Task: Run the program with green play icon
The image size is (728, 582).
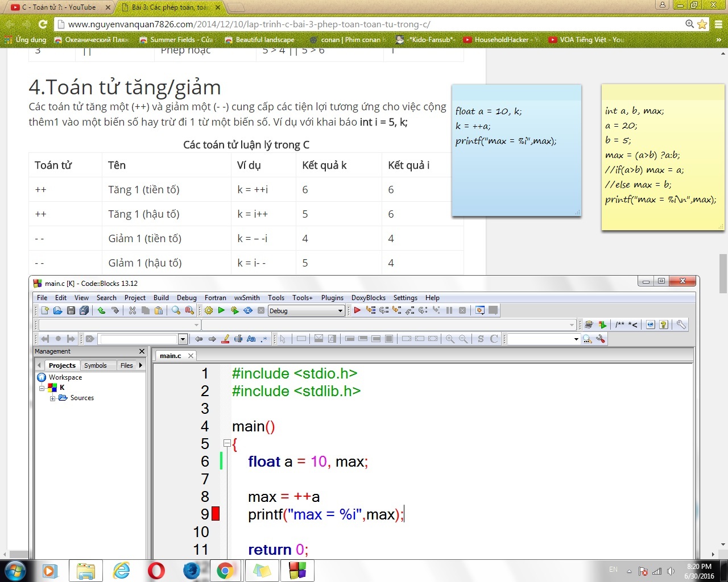Action: point(221,310)
